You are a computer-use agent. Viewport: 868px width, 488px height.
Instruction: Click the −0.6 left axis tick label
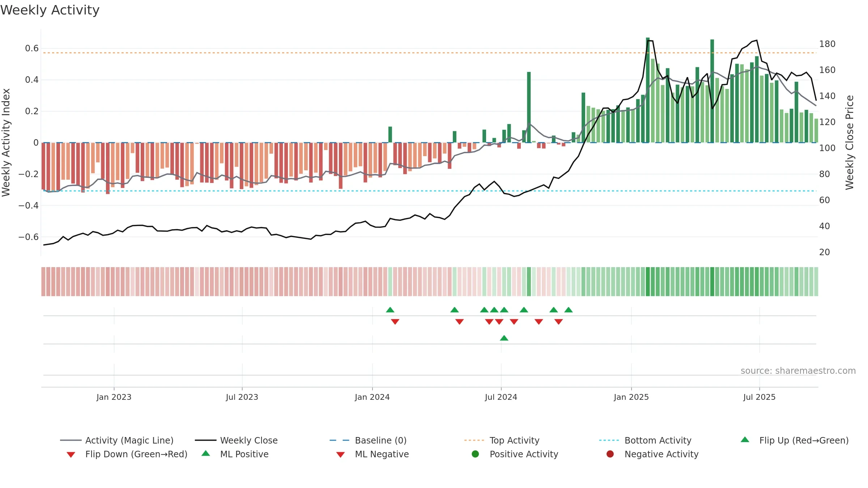pos(29,237)
